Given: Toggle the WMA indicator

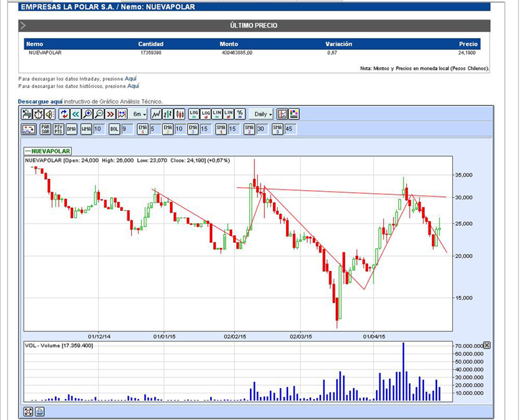Looking at the screenshot, I should pyautogui.click(x=86, y=129).
